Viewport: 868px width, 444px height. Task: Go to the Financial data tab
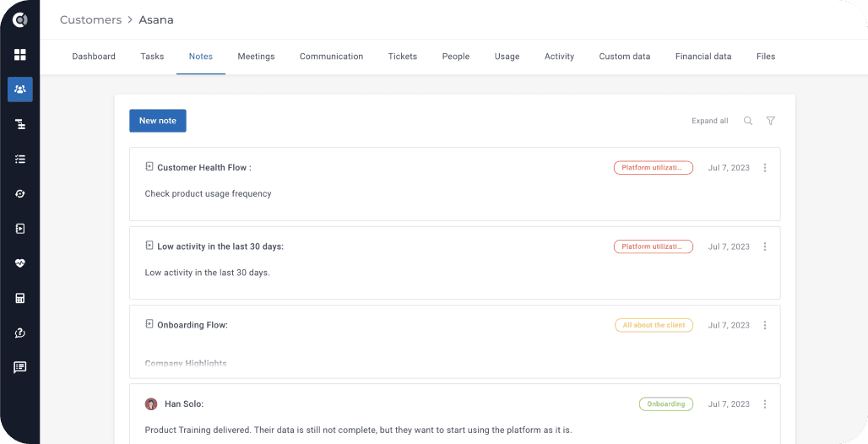tap(703, 57)
